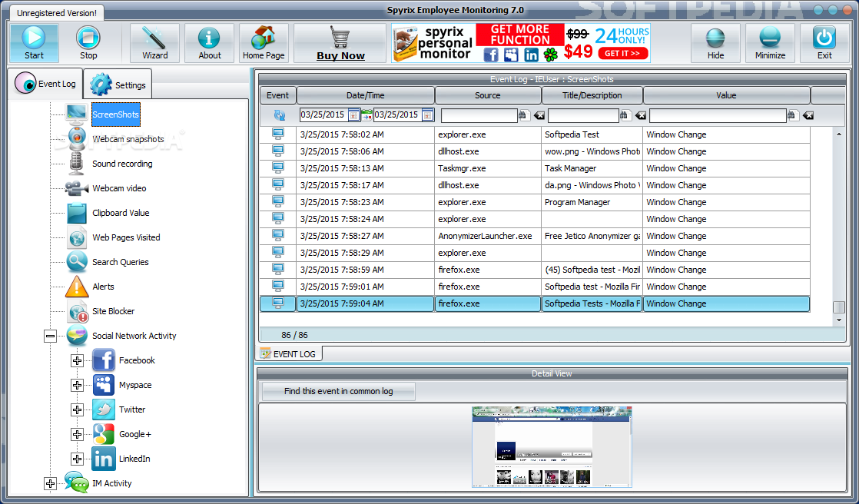This screenshot has height=504, width=859.
Task: Click the event log scrollbar down arrow
Action: pyautogui.click(x=839, y=320)
